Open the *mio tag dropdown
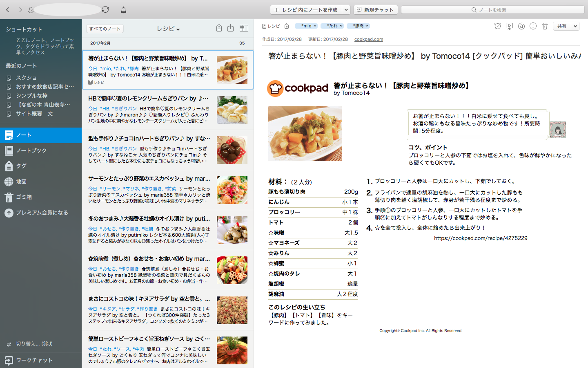Screen dimensions: 588x368 (x=306, y=26)
